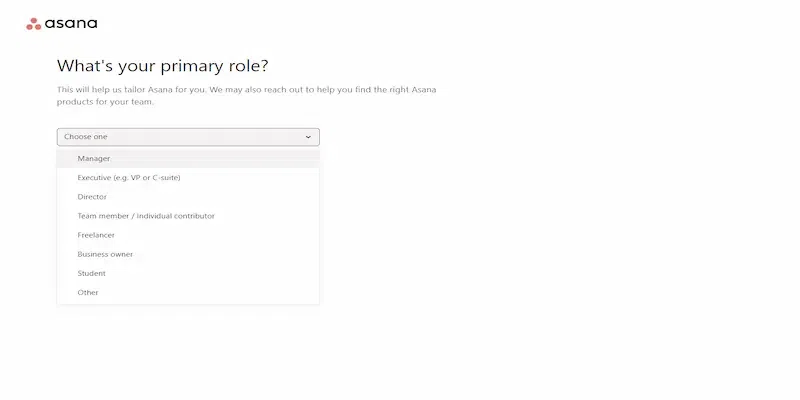
Task: Click empty space below the options list
Action: (188, 350)
